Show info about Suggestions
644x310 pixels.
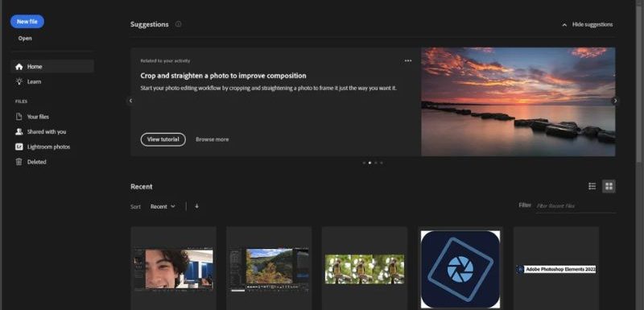pos(178,24)
